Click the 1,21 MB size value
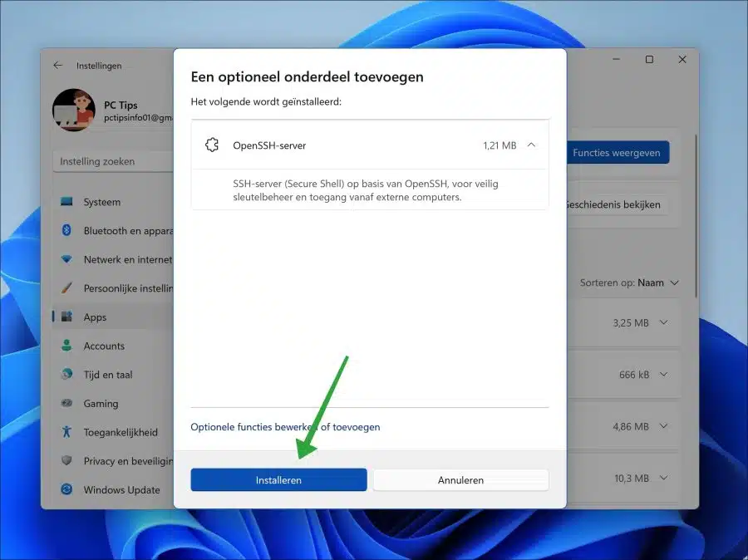Image resolution: width=748 pixels, height=560 pixels. (x=499, y=145)
